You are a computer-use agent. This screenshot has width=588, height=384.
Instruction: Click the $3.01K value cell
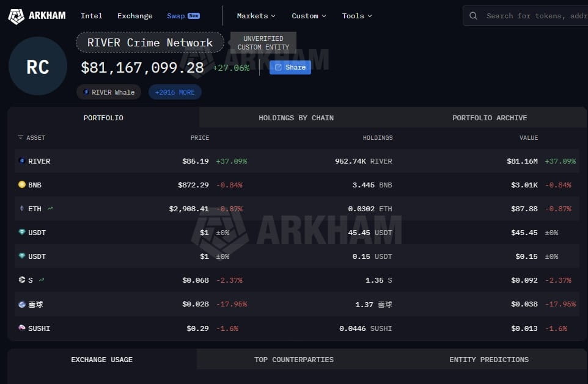click(524, 185)
